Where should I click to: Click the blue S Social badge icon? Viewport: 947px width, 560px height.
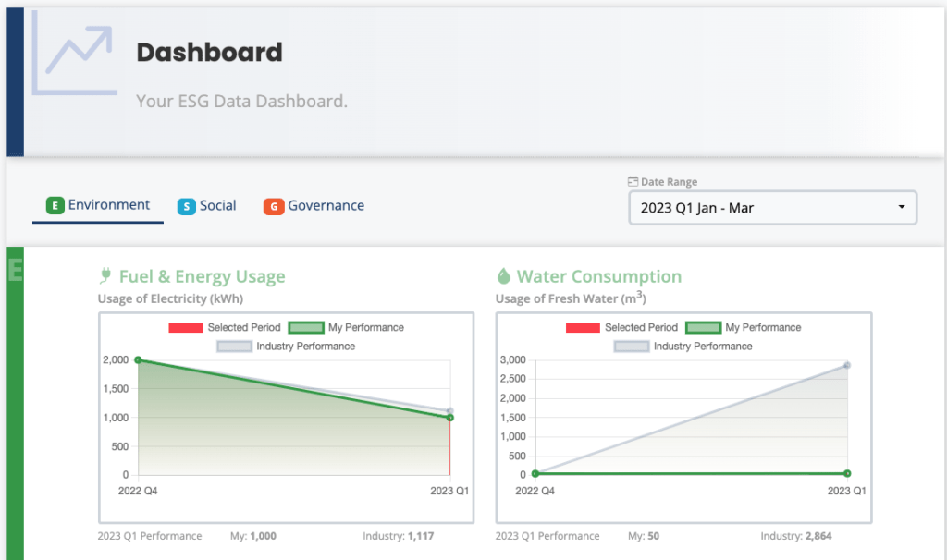[x=187, y=206]
